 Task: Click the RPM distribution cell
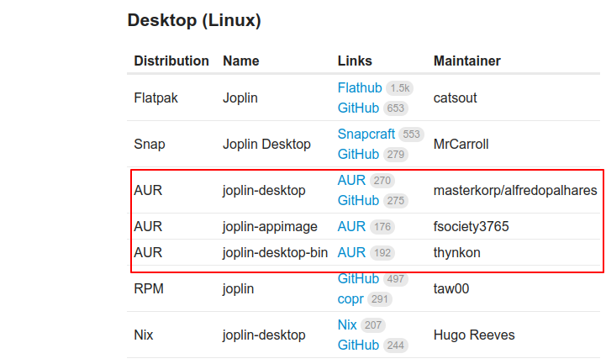[149, 288]
